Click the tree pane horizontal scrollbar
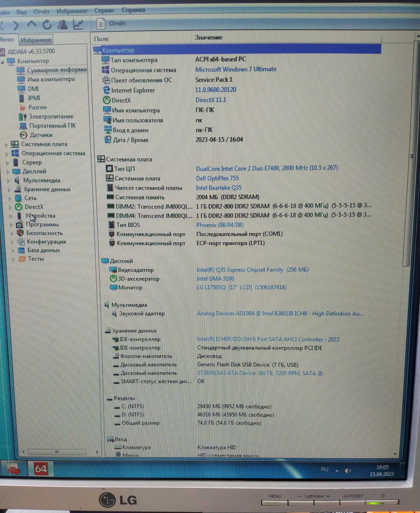The height and width of the screenshot is (513, 420). tap(57, 451)
